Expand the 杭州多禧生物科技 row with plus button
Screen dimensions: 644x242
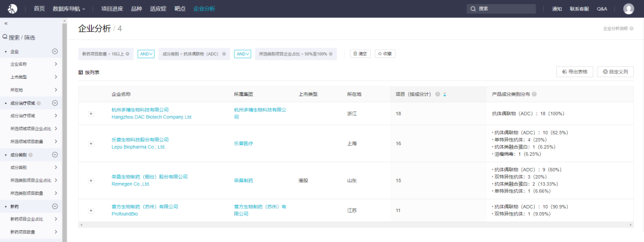pos(91,114)
